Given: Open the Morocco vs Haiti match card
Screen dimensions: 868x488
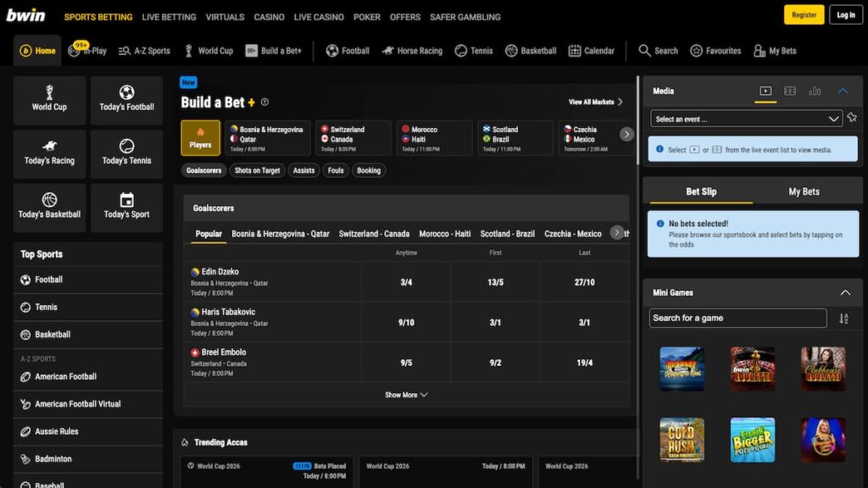Looking at the screenshot, I should [434, 138].
